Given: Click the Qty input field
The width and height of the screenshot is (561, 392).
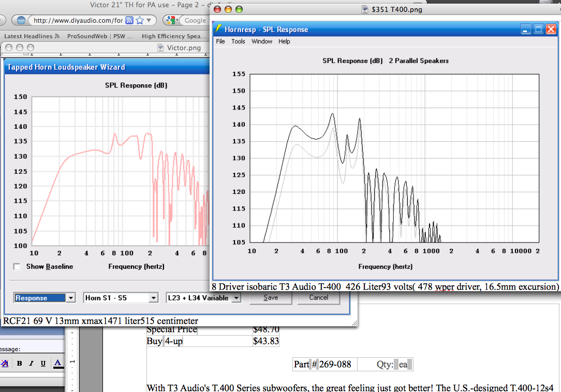Looking at the screenshot, I should tap(403, 365).
